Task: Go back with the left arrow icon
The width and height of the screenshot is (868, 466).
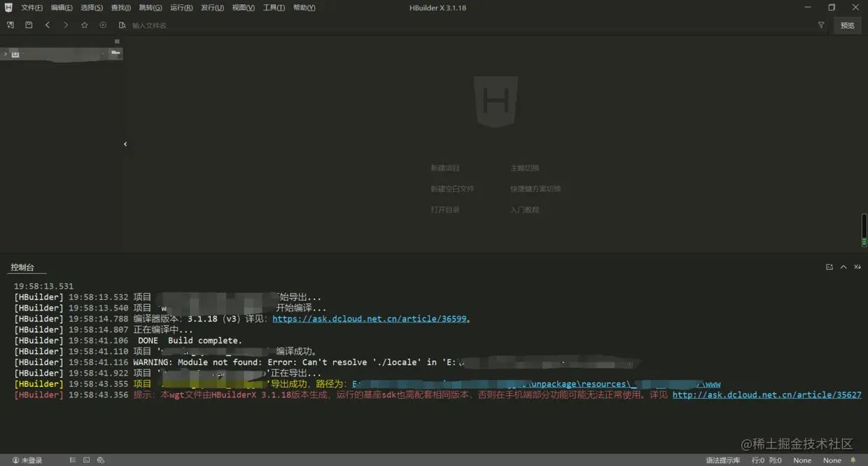Action: coord(48,25)
